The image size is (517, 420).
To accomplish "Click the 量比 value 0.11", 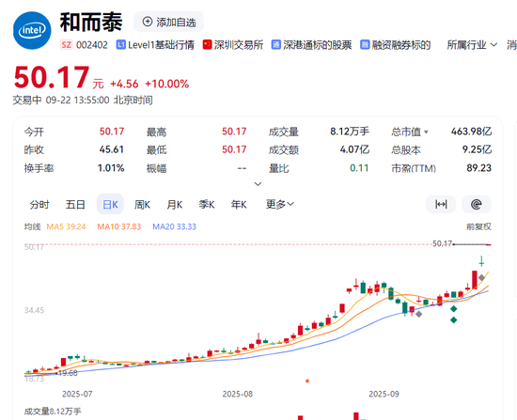I will 359,168.
